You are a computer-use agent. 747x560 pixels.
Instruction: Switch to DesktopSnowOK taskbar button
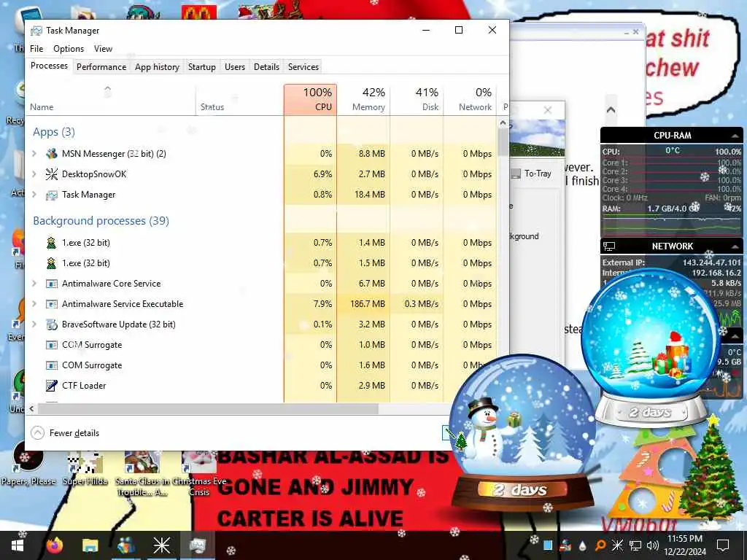pyautogui.click(x=161, y=545)
